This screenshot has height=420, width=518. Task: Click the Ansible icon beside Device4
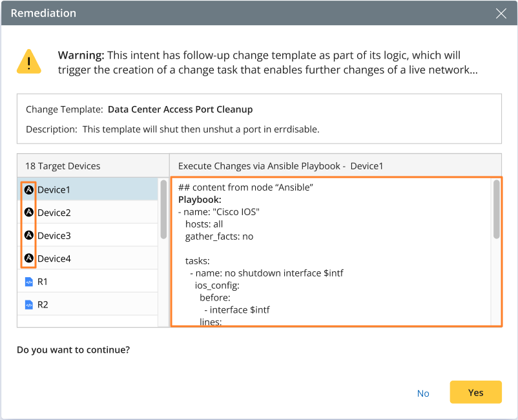point(28,258)
